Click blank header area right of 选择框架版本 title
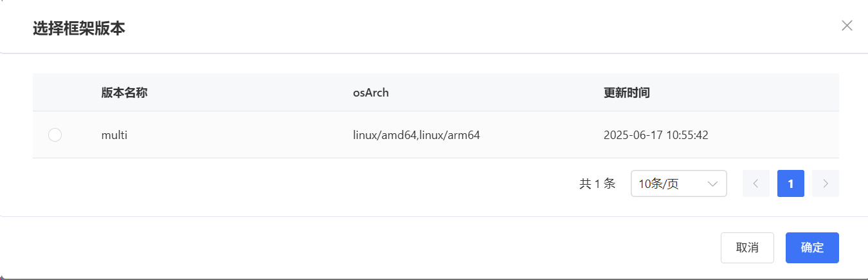The width and height of the screenshot is (868, 280). point(450,28)
